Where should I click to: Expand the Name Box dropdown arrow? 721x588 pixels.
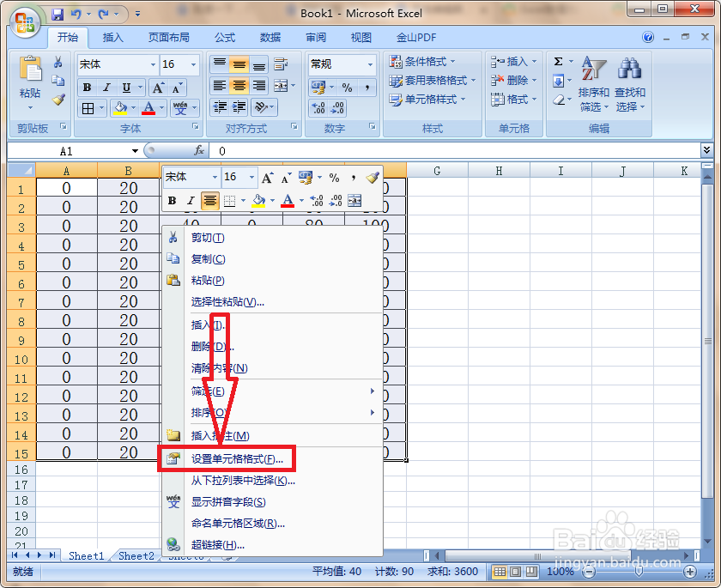pyautogui.click(x=135, y=151)
